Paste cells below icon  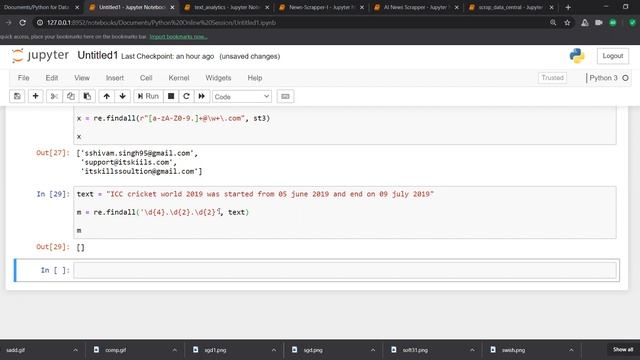click(87, 96)
